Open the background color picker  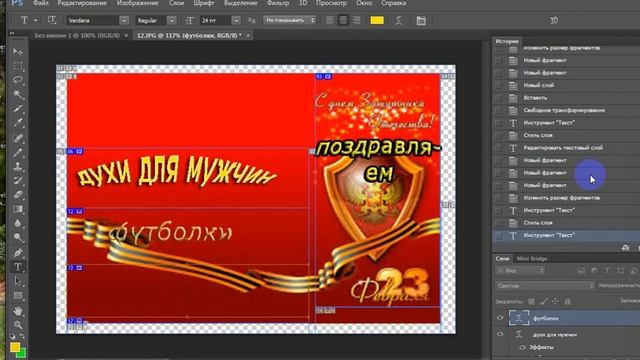(21, 353)
